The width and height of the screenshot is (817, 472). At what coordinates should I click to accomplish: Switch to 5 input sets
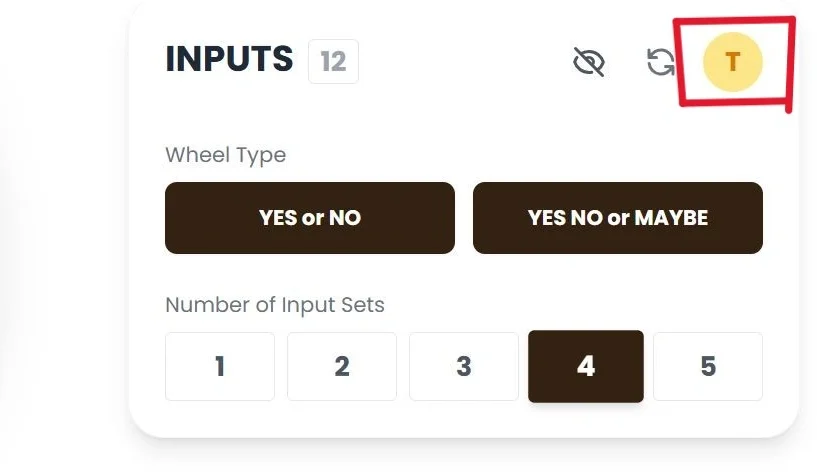pyautogui.click(x=707, y=366)
